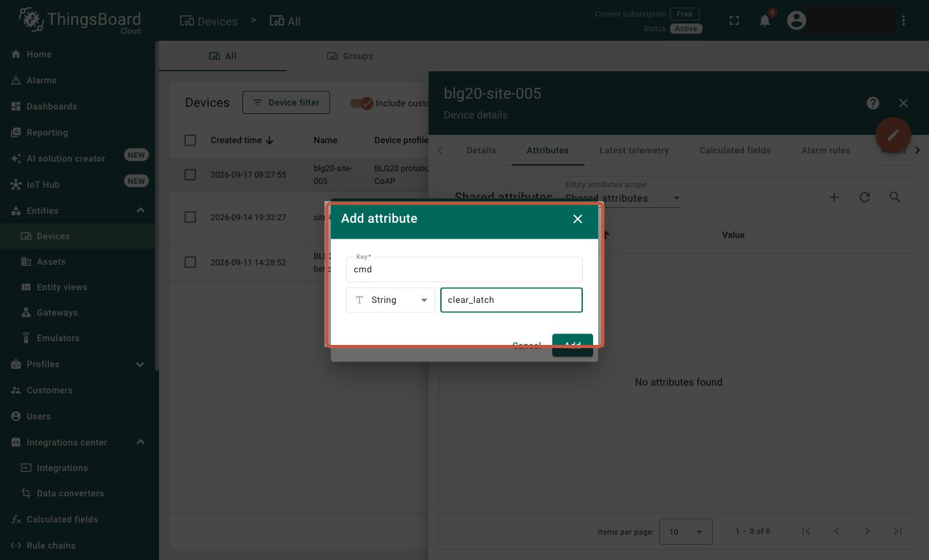Click the Device filter button

286,102
